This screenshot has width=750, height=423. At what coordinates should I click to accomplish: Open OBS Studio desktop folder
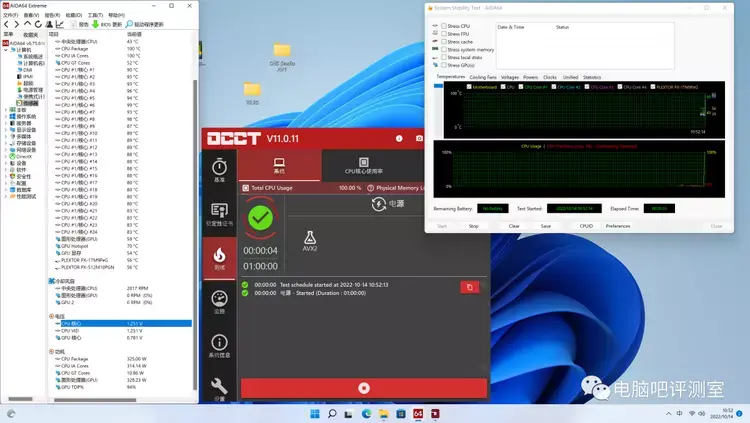point(282,57)
